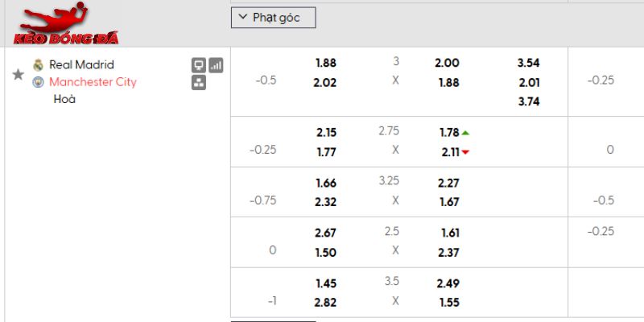Click the Manchester City team name
Screen dimensions: 644x322
(93, 82)
